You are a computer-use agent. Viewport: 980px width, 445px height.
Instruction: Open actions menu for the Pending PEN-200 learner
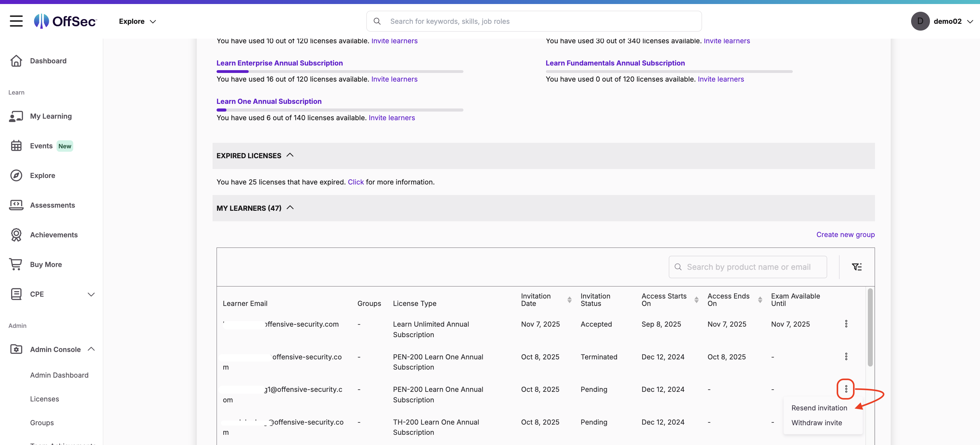pos(846,389)
